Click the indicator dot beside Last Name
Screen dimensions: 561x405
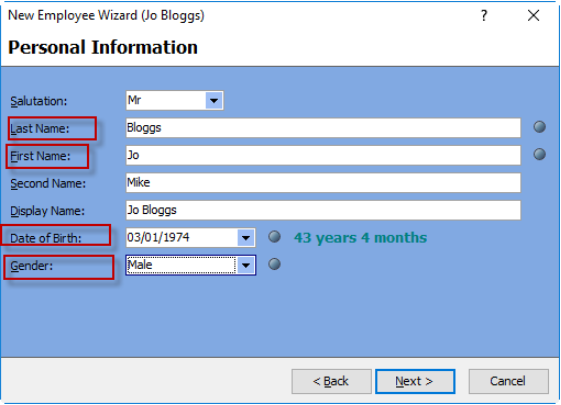coord(540,127)
